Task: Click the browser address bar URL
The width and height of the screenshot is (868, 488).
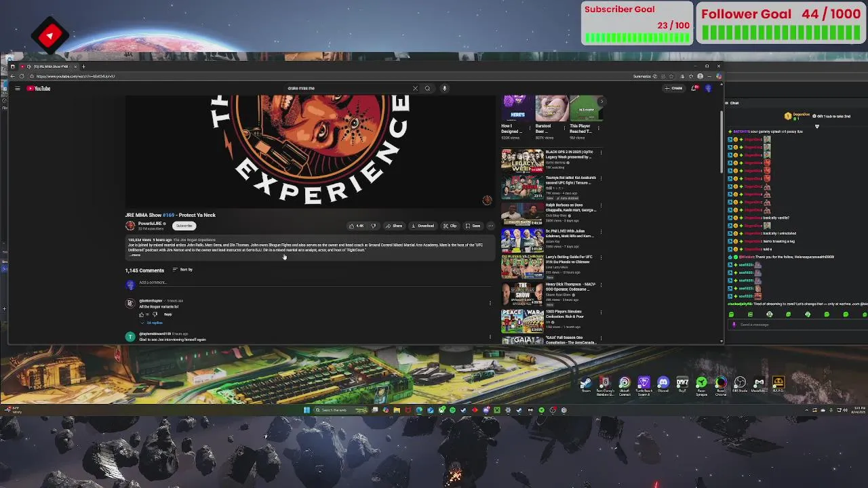Action: (x=76, y=76)
